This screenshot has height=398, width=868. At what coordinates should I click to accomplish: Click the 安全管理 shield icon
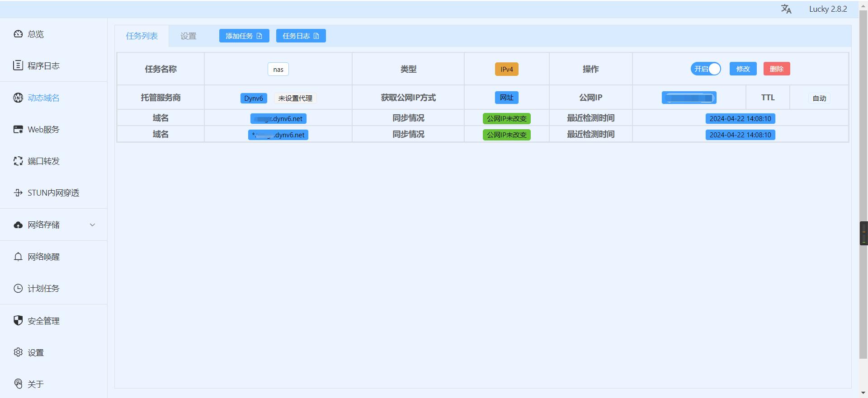tap(18, 321)
